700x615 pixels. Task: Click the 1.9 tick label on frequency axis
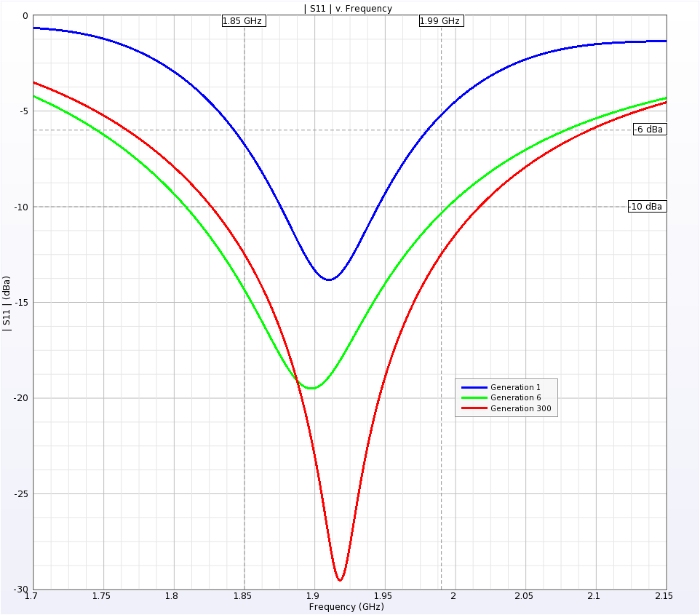pos(312,596)
